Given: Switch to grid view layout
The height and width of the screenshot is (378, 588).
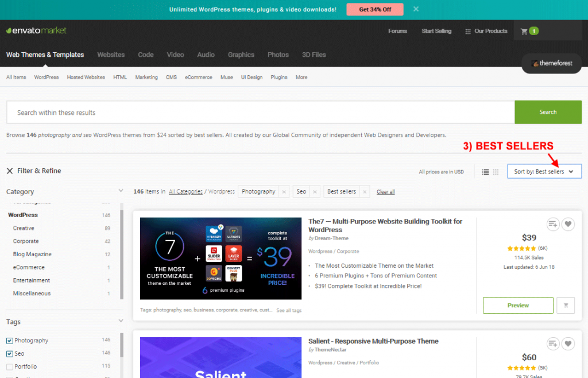Looking at the screenshot, I should coord(496,172).
